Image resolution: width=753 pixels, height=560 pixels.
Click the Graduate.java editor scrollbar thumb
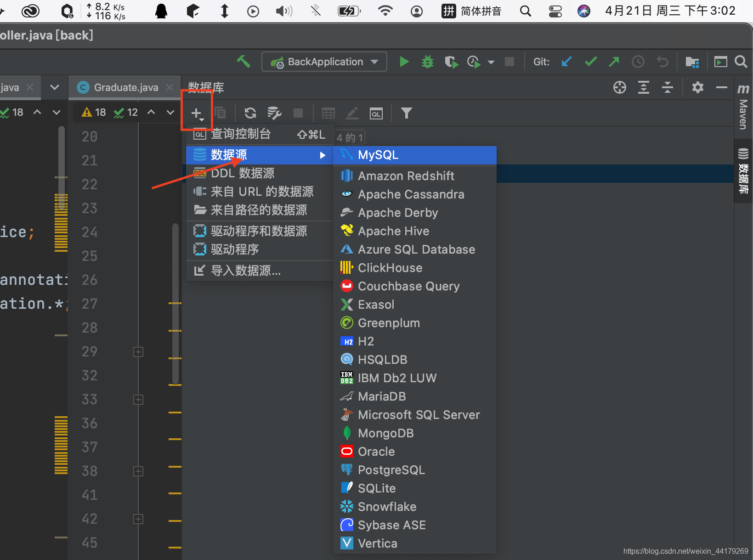pyautogui.click(x=175, y=304)
